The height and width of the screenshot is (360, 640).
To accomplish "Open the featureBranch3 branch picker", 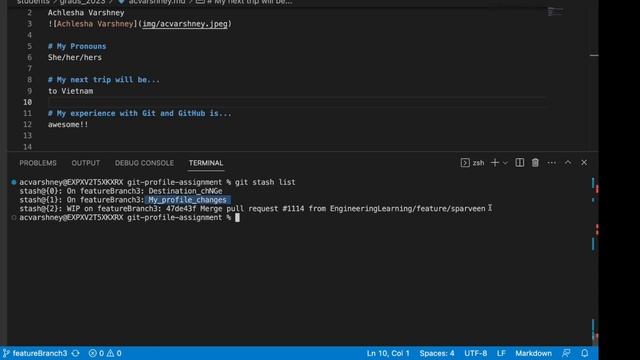I will tap(35, 353).
